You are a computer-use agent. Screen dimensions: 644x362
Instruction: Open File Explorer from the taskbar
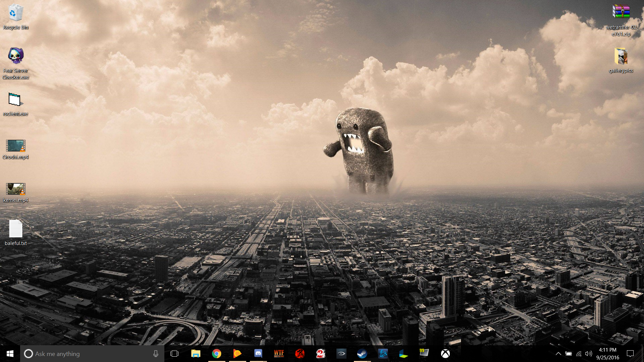(x=196, y=354)
